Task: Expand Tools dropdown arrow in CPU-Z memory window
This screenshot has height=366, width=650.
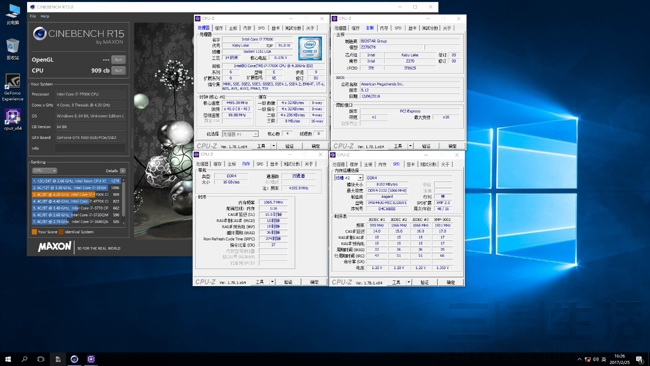Action: click(x=272, y=282)
